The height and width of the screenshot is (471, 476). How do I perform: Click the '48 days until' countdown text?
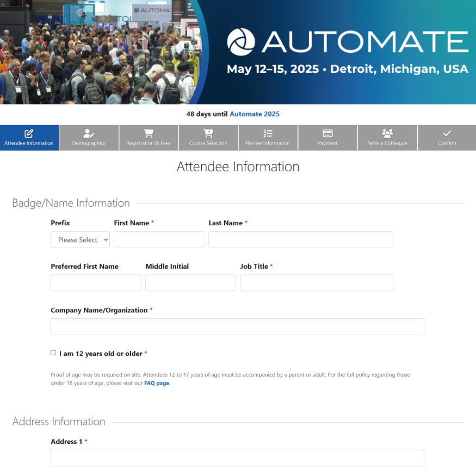[x=207, y=114]
